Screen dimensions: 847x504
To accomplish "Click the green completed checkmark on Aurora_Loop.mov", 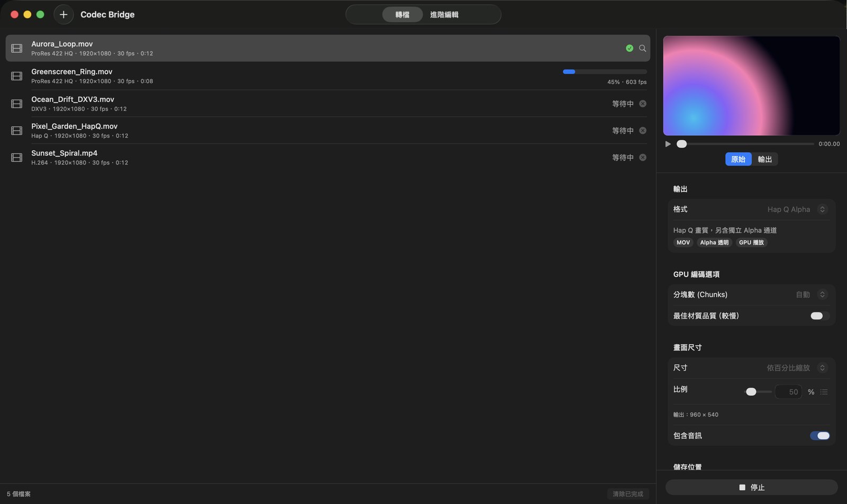I will tap(629, 48).
